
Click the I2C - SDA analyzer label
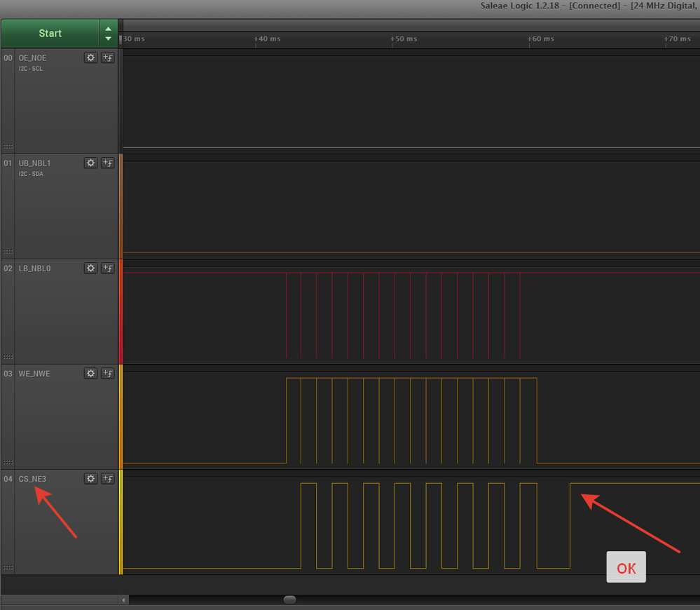point(31,174)
